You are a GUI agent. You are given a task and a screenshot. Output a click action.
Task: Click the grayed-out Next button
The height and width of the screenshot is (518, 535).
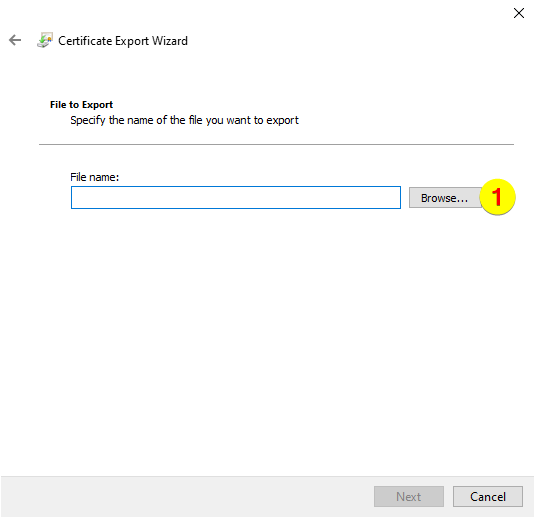pos(408,497)
